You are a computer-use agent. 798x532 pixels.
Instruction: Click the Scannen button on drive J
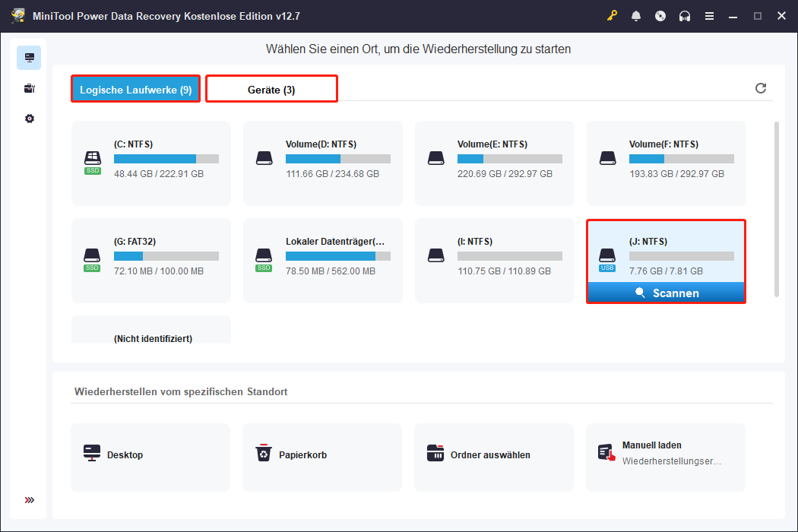tap(666, 293)
